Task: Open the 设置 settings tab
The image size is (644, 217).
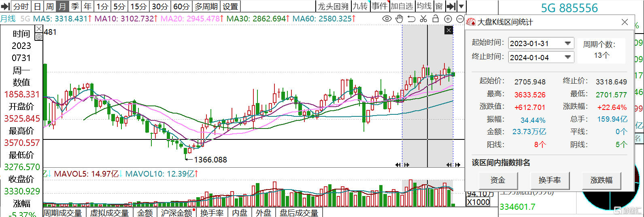Action: point(231,6)
